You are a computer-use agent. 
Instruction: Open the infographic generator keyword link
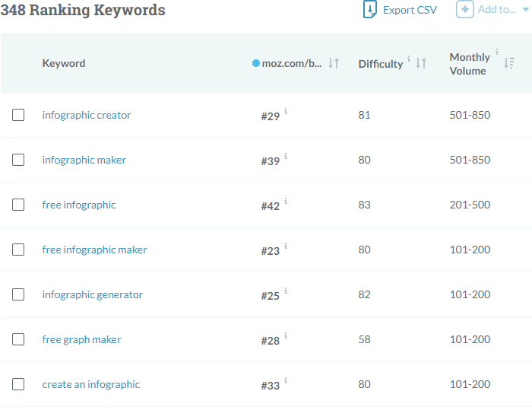coord(93,294)
